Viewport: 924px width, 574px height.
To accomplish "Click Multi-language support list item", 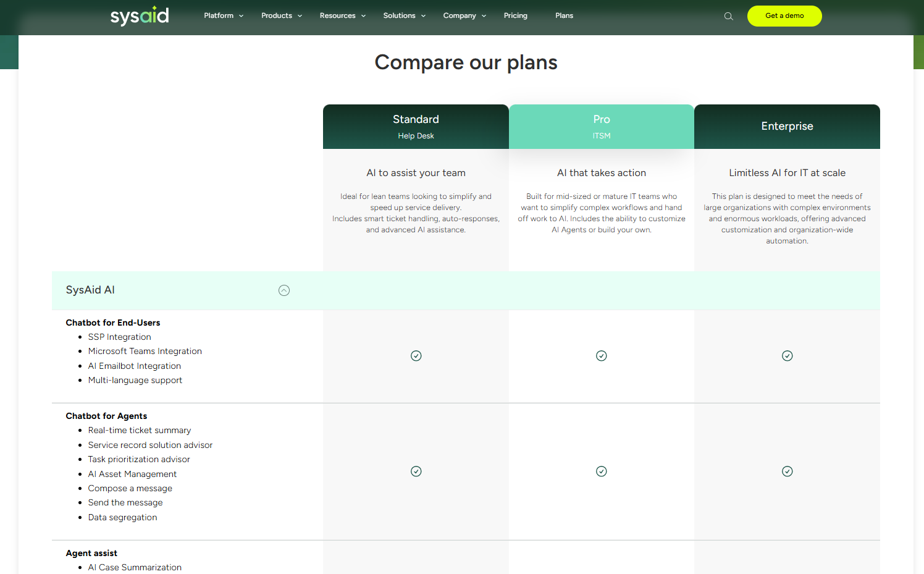I will 135,380.
